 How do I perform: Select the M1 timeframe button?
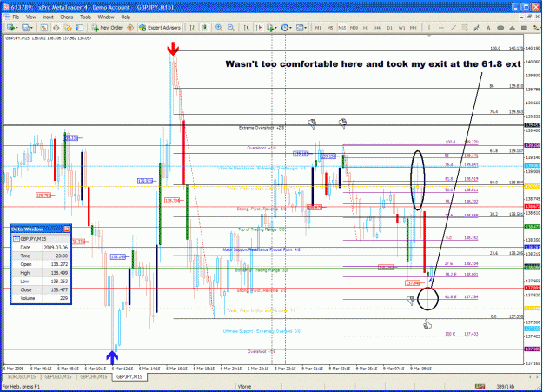click(x=318, y=28)
